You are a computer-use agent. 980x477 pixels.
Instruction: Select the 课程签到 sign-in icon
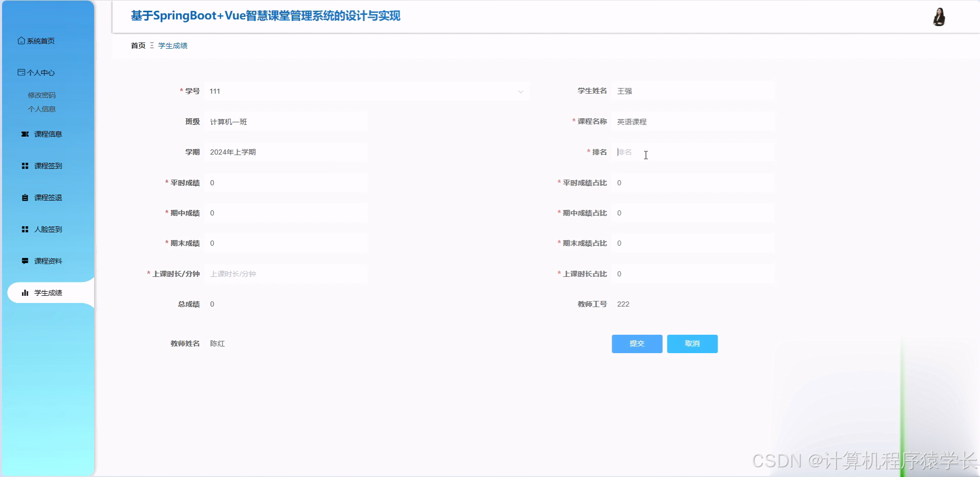pyautogui.click(x=24, y=165)
